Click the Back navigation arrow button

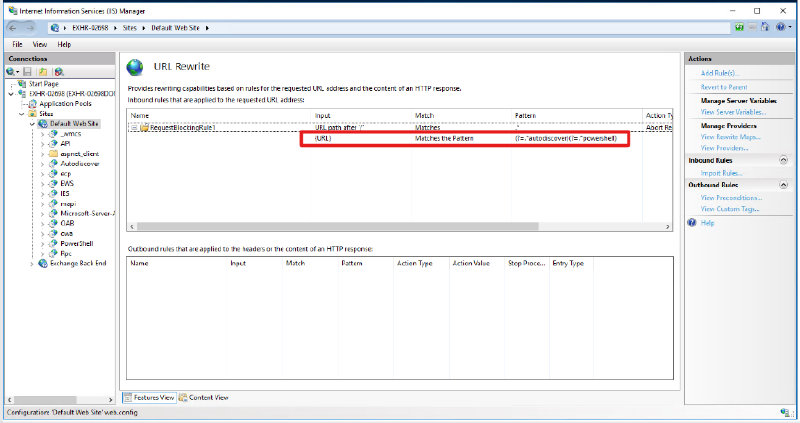[x=13, y=27]
